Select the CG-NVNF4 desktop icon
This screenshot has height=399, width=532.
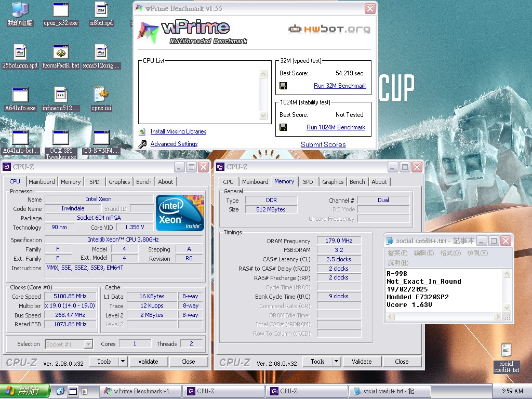coord(101,142)
